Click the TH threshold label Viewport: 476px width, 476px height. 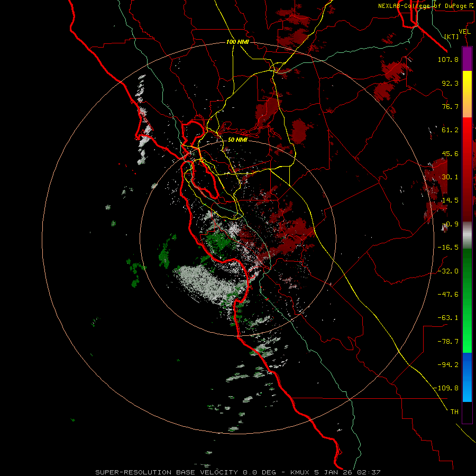[x=454, y=412]
